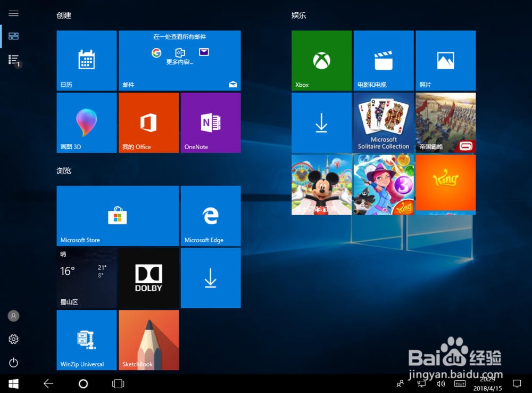Open the People icon in system tray
The width and height of the screenshot is (532, 393).
[x=401, y=384]
